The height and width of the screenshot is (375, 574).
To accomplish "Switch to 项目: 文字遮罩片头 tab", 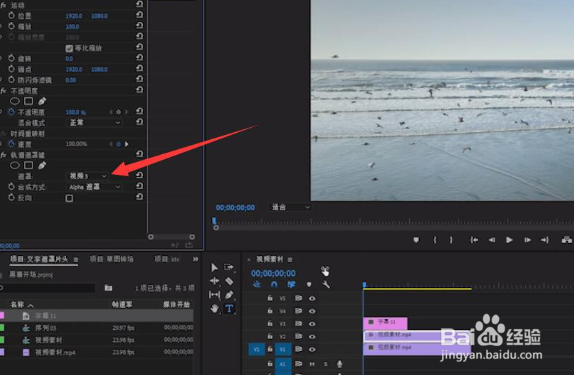I will pyautogui.click(x=39, y=259).
